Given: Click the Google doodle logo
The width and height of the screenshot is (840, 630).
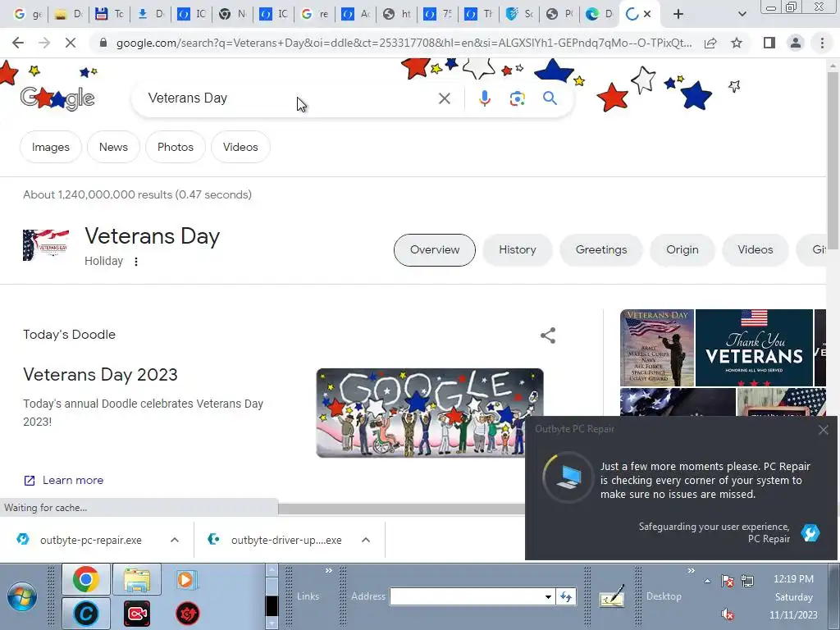Looking at the screenshot, I should pyautogui.click(x=57, y=98).
